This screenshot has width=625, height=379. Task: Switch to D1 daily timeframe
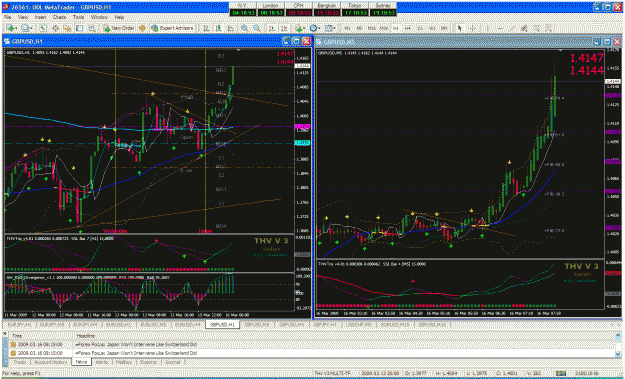click(x=420, y=28)
